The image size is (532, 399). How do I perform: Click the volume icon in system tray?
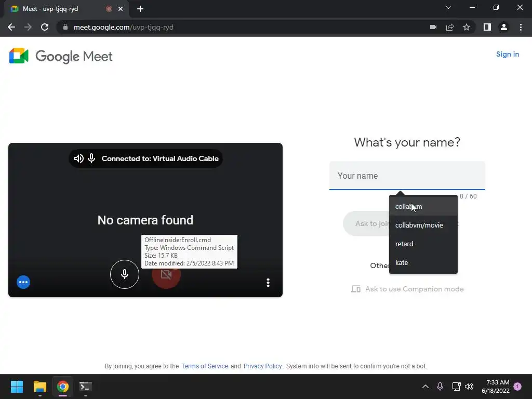(469, 387)
